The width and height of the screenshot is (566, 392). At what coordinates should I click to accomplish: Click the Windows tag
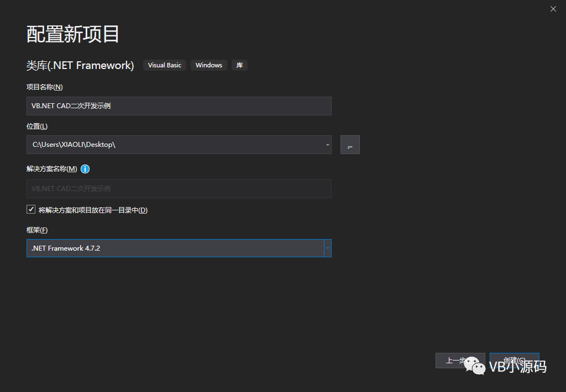[208, 65]
